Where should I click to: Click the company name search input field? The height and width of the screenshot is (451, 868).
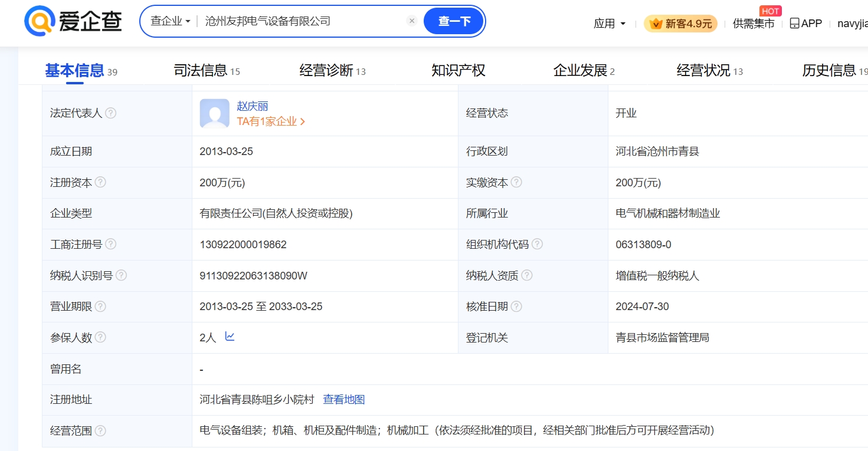click(x=304, y=21)
